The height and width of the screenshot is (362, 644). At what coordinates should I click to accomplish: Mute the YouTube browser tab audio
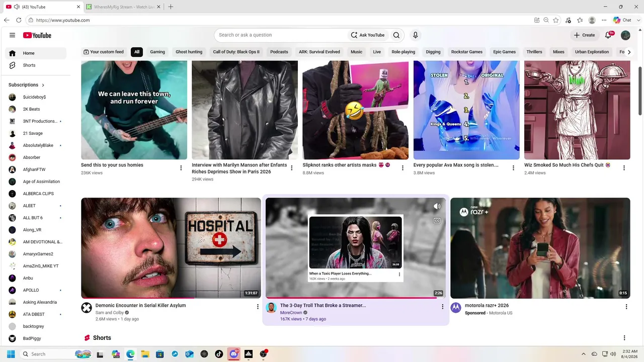click(x=17, y=7)
